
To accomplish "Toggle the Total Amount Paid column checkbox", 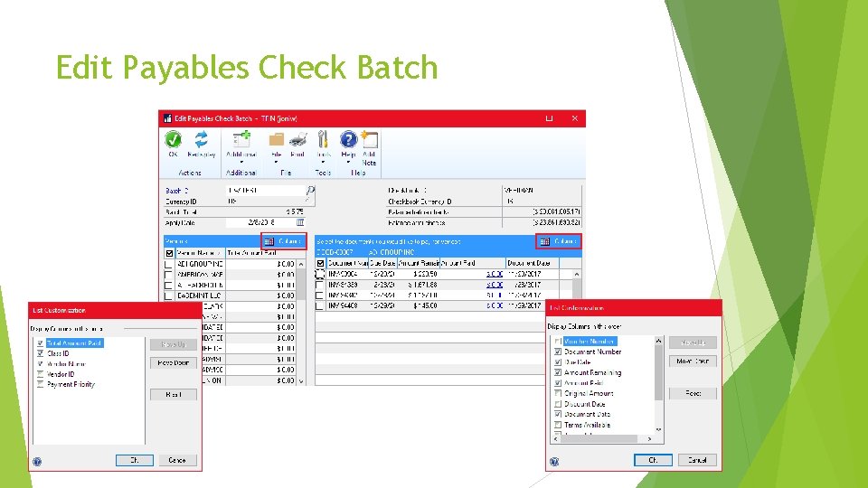I will (x=41, y=343).
